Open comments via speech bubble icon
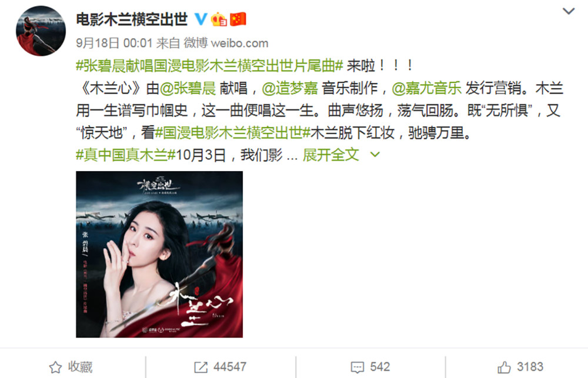This screenshot has width=588, height=378. 357,367
